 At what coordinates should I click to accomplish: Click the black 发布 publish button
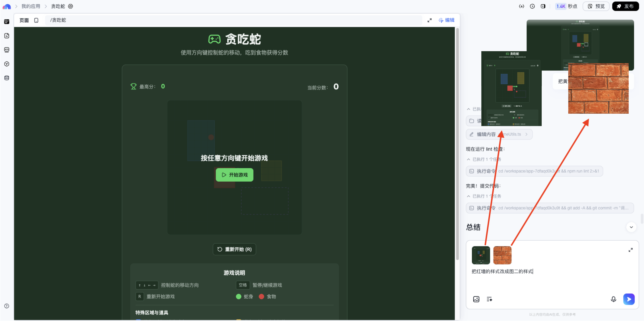(x=626, y=6)
